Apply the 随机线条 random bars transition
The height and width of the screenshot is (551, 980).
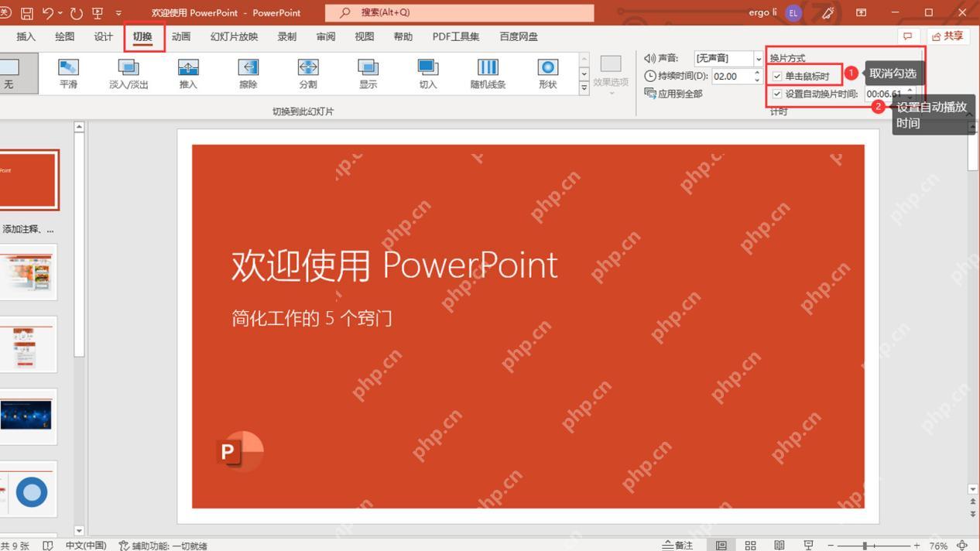coord(488,74)
